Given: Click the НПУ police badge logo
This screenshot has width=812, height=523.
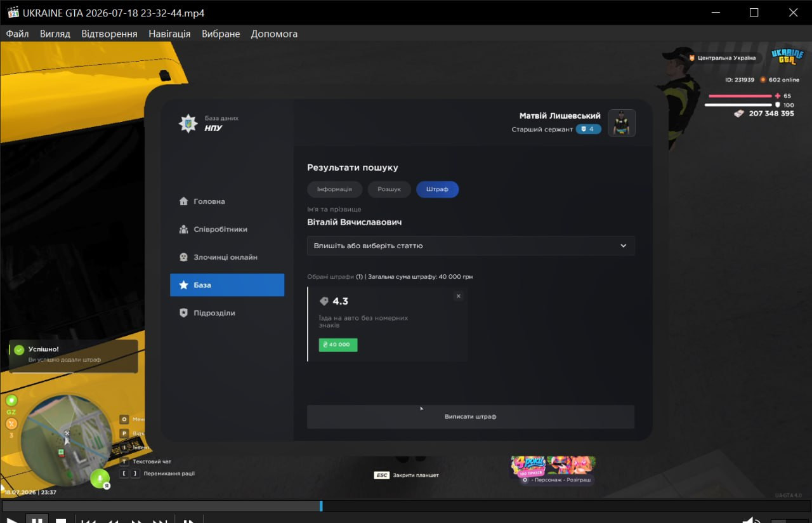Looking at the screenshot, I should pyautogui.click(x=188, y=123).
